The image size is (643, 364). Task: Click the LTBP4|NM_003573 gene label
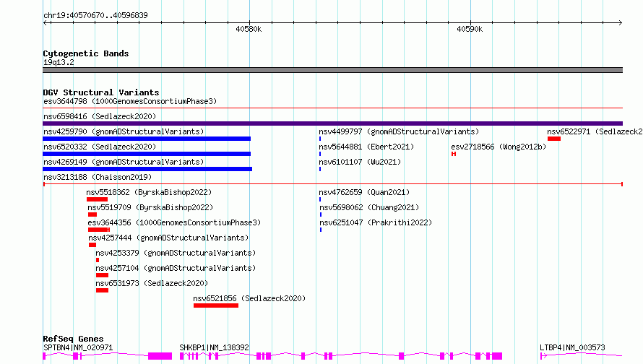(572, 347)
